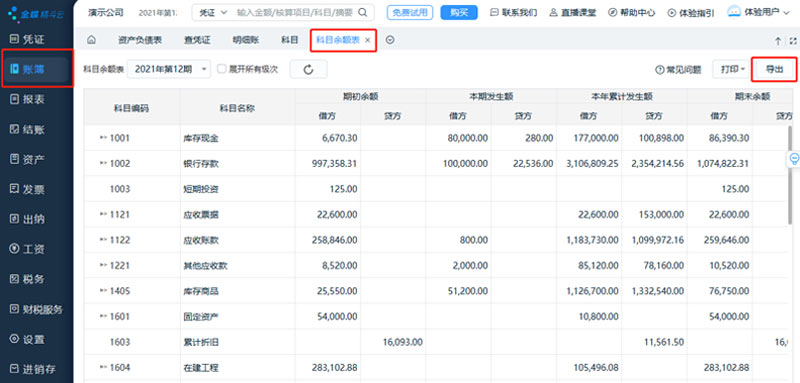The height and width of the screenshot is (383, 800).
Task: Open the 税务 tax module in sidebar
Action: coord(28,279)
